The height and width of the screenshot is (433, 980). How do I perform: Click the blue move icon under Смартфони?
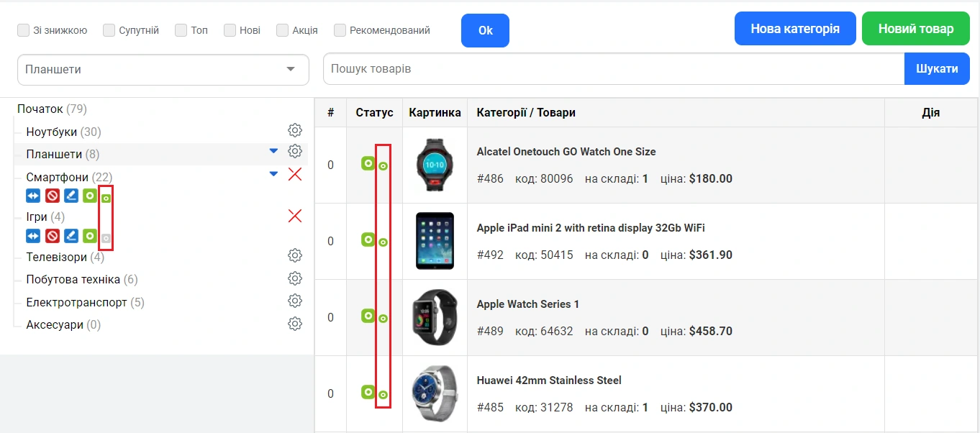[33, 196]
